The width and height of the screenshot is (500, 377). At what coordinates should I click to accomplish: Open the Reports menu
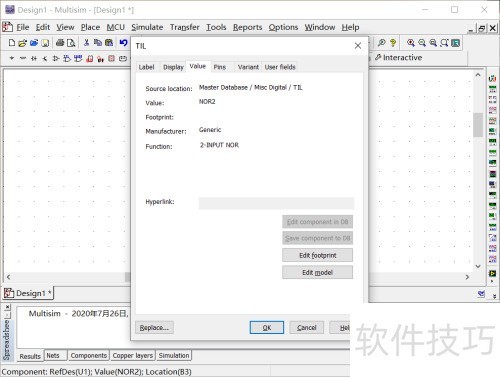click(247, 27)
